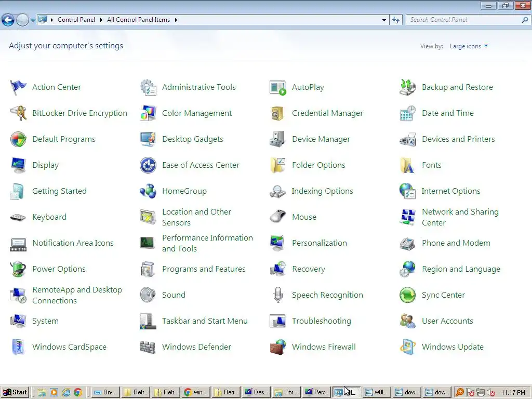
Task: Open the System link
Action: [46, 321]
